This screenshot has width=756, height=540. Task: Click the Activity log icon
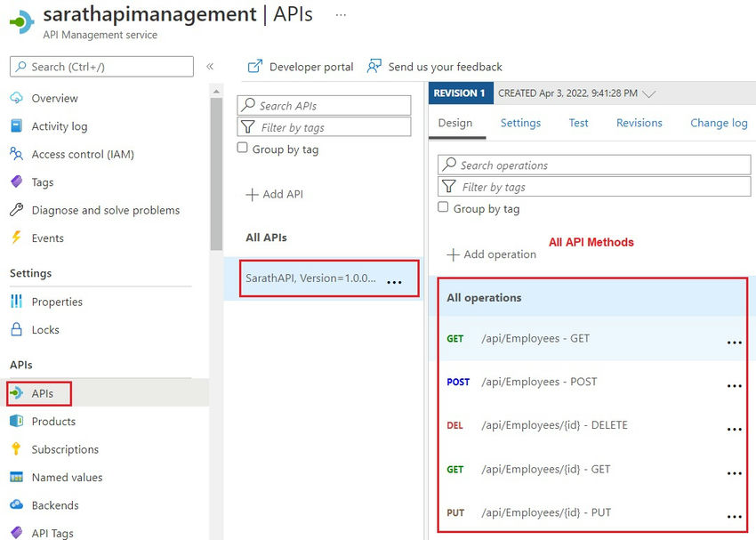pyautogui.click(x=16, y=126)
